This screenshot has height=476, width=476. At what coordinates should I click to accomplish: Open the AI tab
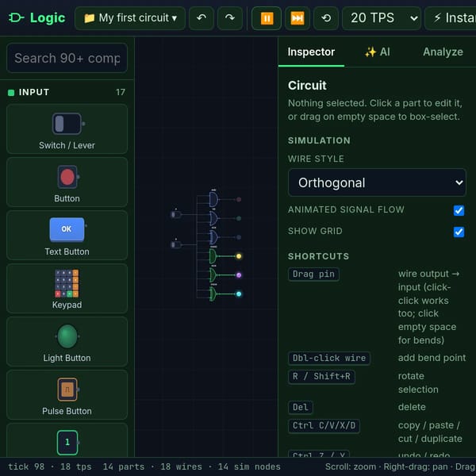tap(377, 52)
